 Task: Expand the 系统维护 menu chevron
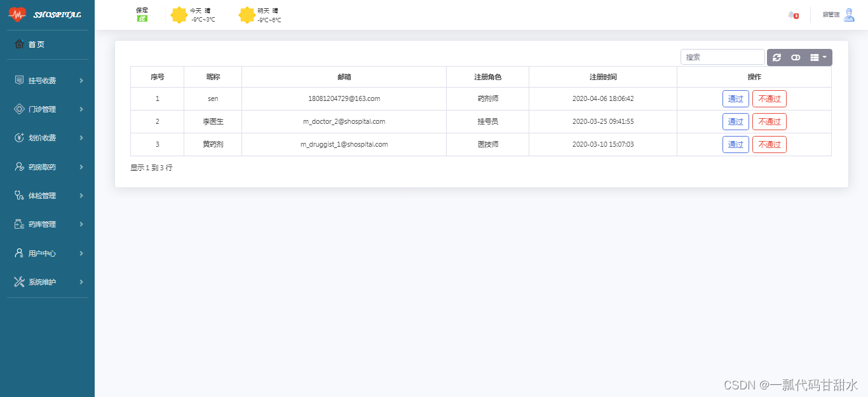(81, 281)
